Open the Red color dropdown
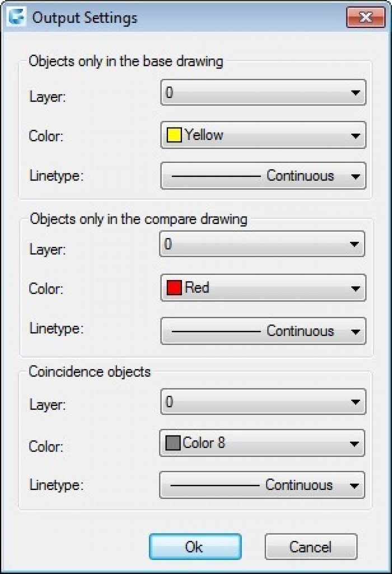This screenshot has width=392, height=574. coord(263,288)
